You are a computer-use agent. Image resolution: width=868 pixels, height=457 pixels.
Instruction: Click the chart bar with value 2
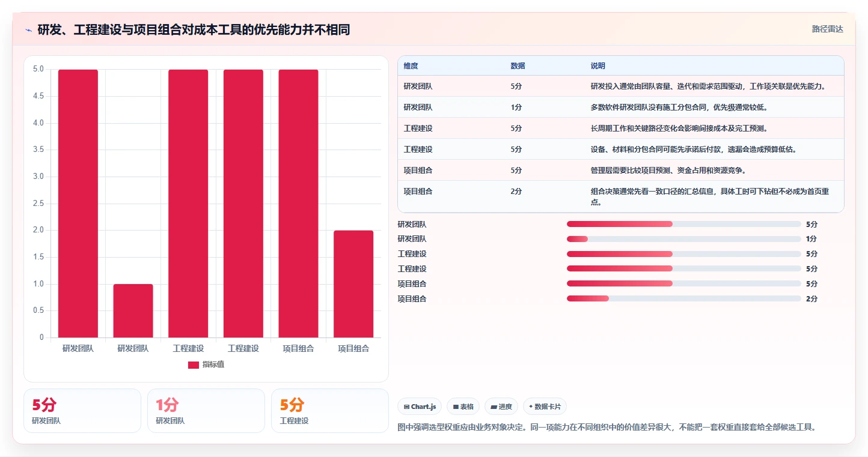pyautogui.click(x=353, y=284)
